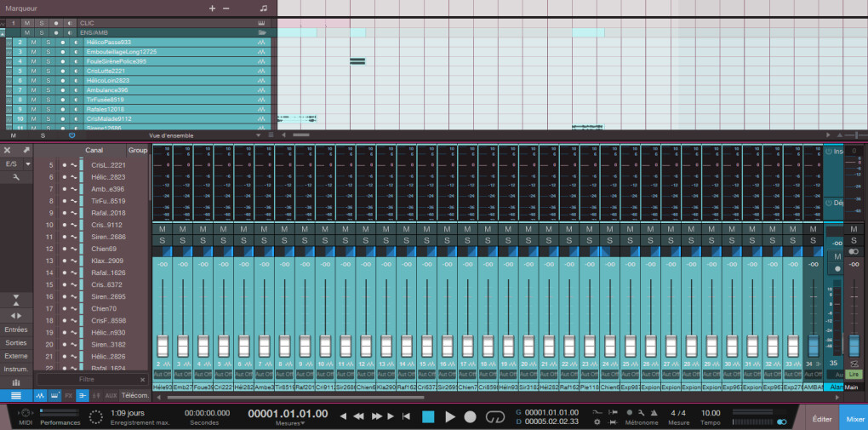The image size is (868, 430).
Task: Toggle the blue power button under track list
Action: point(72,135)
